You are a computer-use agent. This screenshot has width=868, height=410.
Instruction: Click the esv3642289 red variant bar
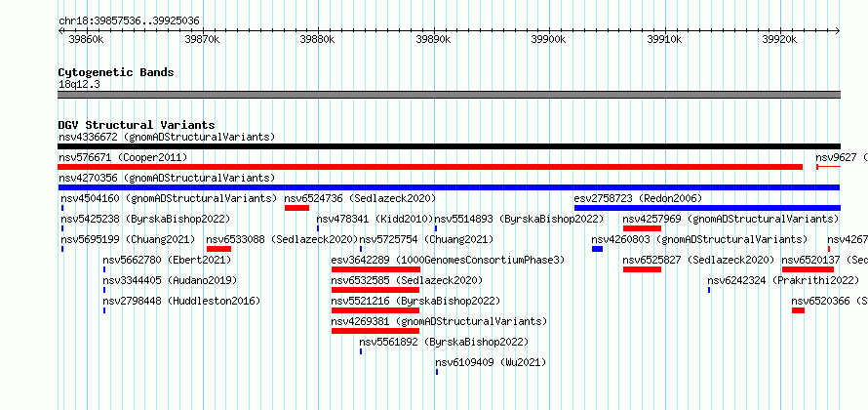pyautogui.click(x=375, y=269)
